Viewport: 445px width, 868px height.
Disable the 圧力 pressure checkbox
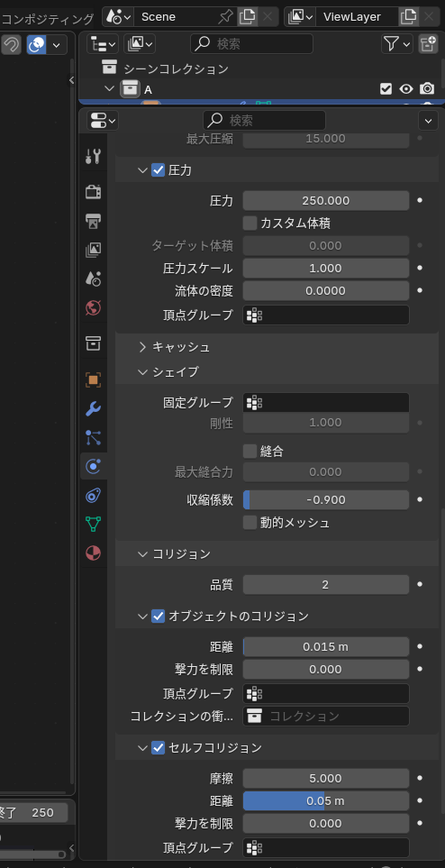click(158, 170)
